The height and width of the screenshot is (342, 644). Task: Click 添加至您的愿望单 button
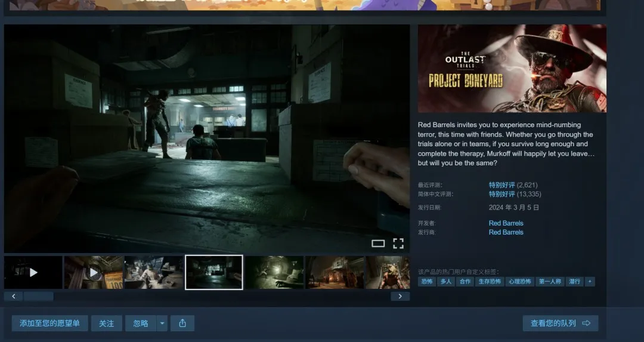pyautogui.click(x=49, y=323)
